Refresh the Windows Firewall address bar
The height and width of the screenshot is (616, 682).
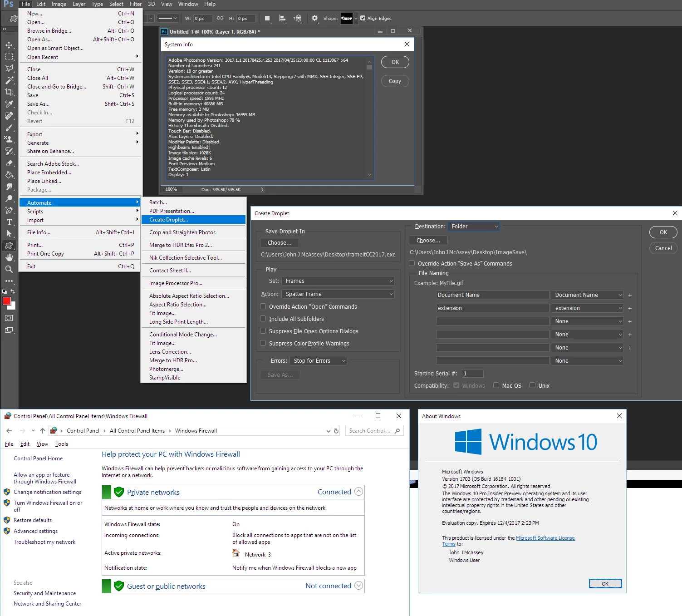point(336,431)
